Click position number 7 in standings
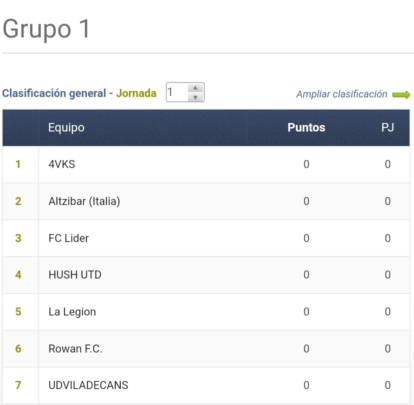The image size is (414, 405). [18, 385]
